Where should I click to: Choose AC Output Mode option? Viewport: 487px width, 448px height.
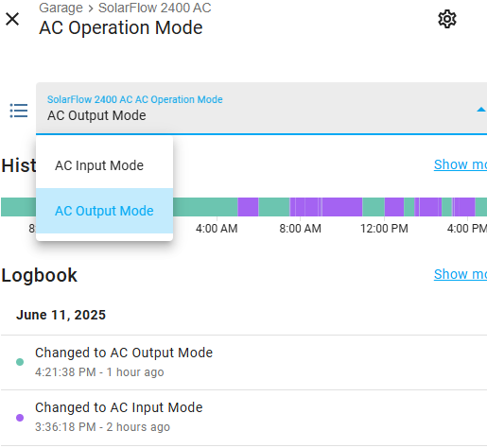coord(104,211)
